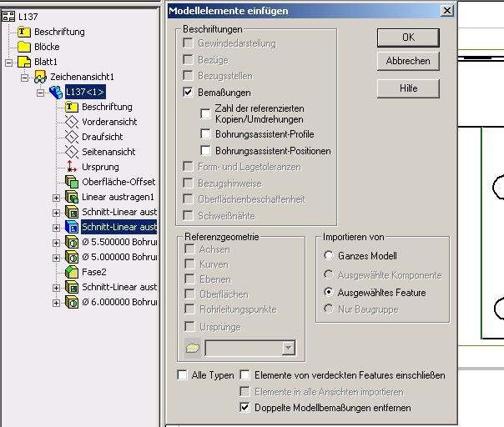This screenshot has height=427, width=504.
Task: Select the Oberfläche-Offset tree item text
Action: [118, 182]
